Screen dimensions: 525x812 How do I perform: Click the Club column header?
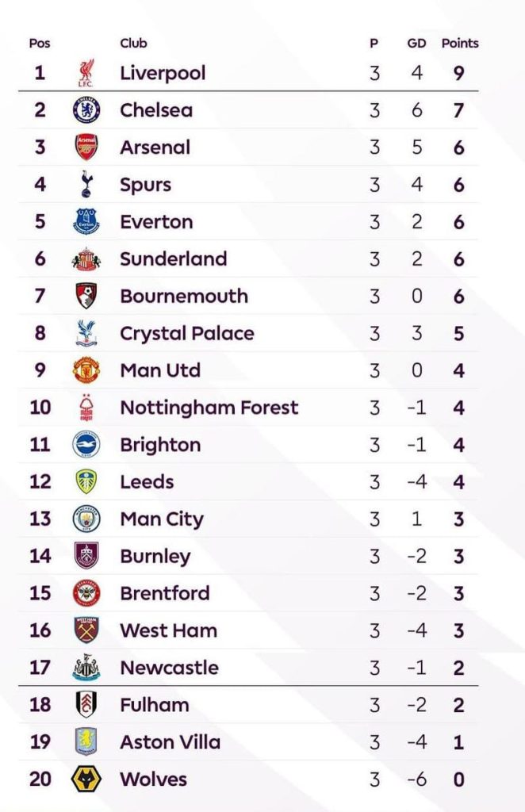[133, 43]
